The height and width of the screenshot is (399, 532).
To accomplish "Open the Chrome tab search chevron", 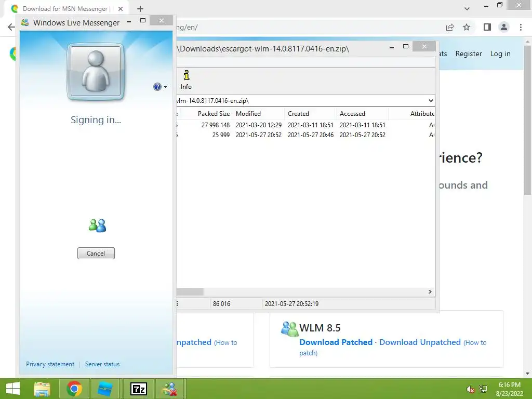I will [467, 9].
